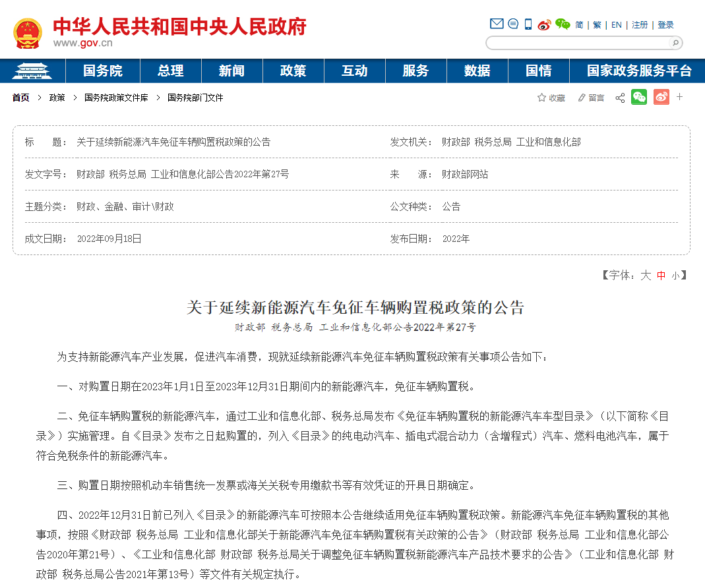Screen dimensions: 705x588
Task: Set font size to 大
Action: 646,275
